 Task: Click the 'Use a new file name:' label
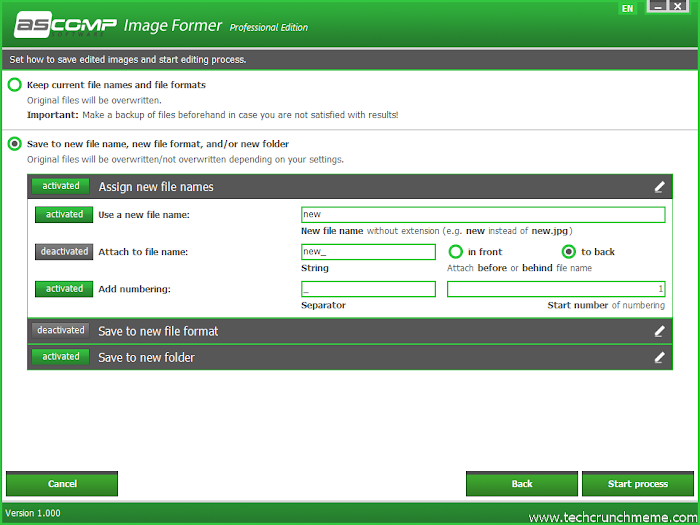[x=144, y=215]
